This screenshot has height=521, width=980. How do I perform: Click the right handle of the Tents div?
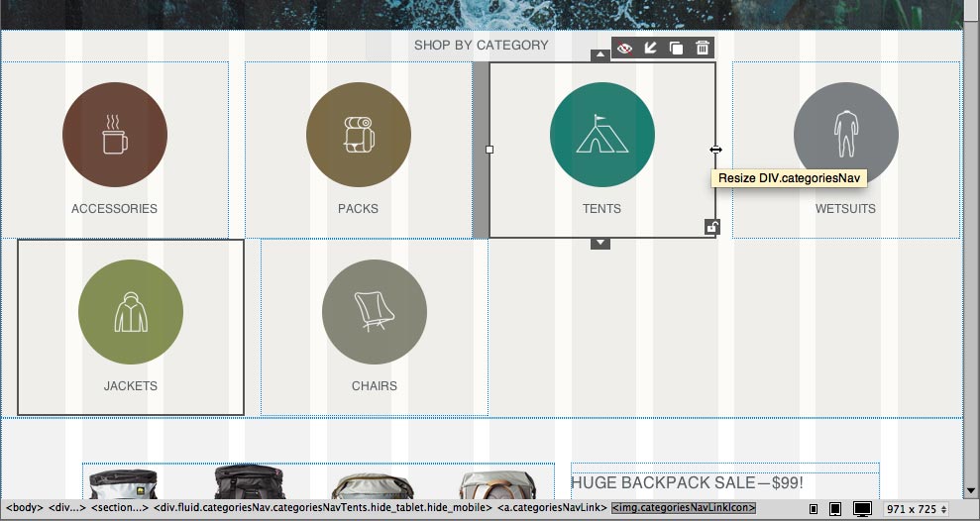(x=715, y=150)
